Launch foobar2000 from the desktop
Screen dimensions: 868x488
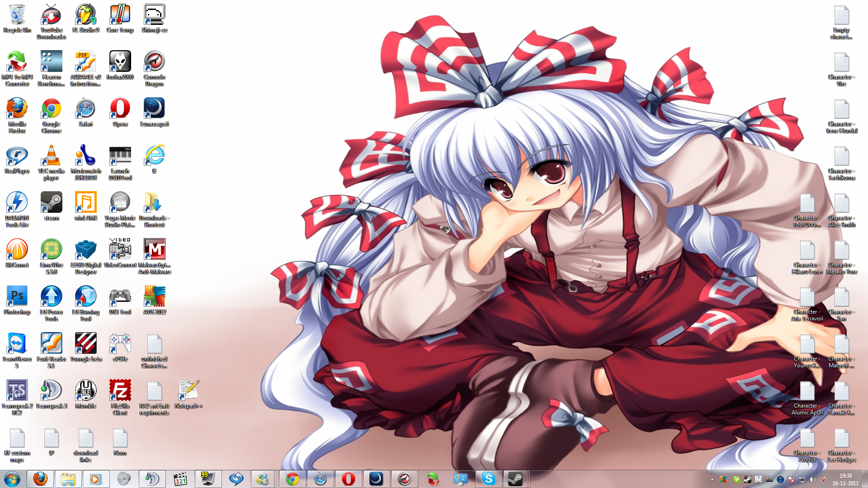point(120,66)
